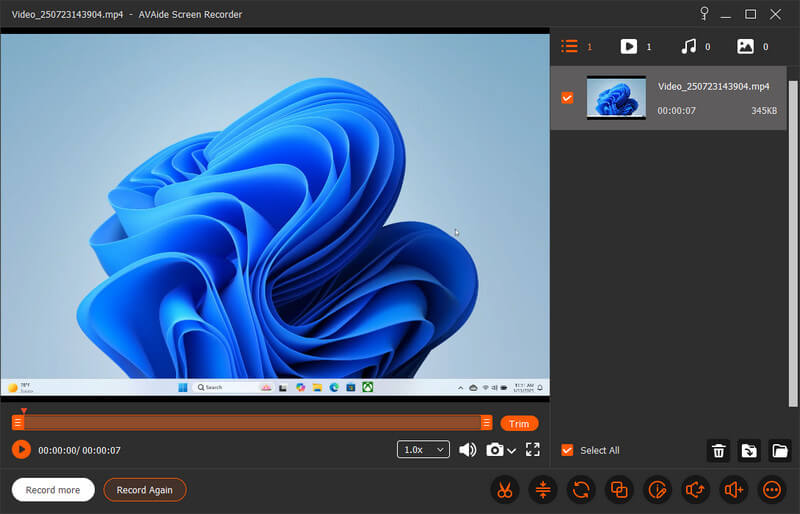Open the Video Compressor tool

coord(543,490)
